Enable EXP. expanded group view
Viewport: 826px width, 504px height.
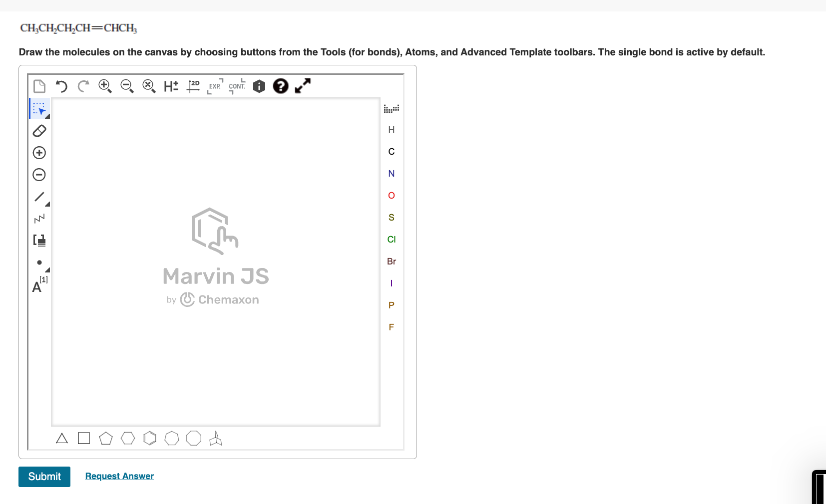[214, 86]
